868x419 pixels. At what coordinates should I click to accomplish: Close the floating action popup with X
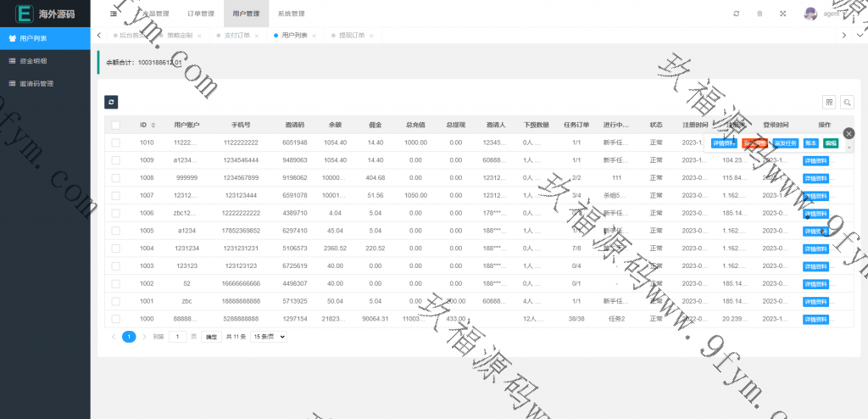pos(849,133)
